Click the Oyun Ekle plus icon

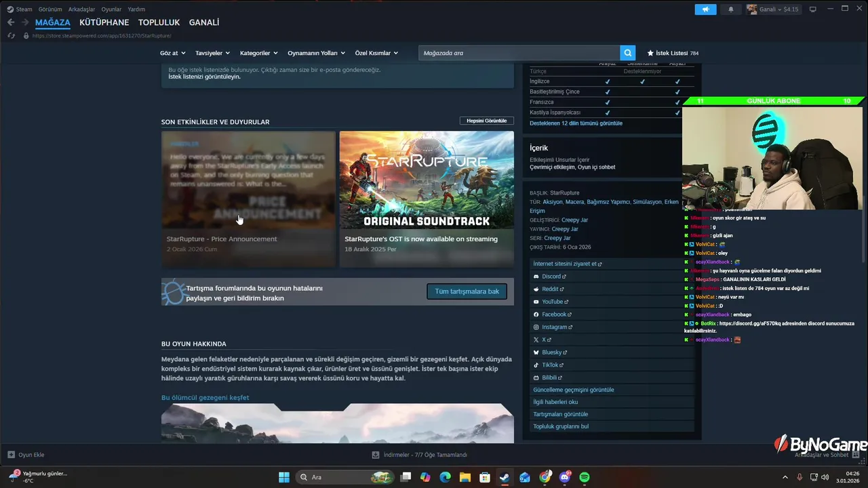pyautogui.click(x=11, y=455)
